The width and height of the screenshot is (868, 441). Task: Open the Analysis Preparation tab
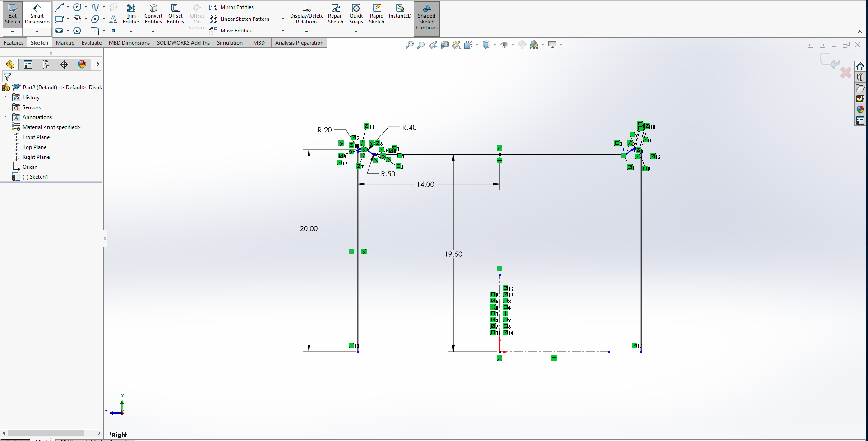point(299,43)
